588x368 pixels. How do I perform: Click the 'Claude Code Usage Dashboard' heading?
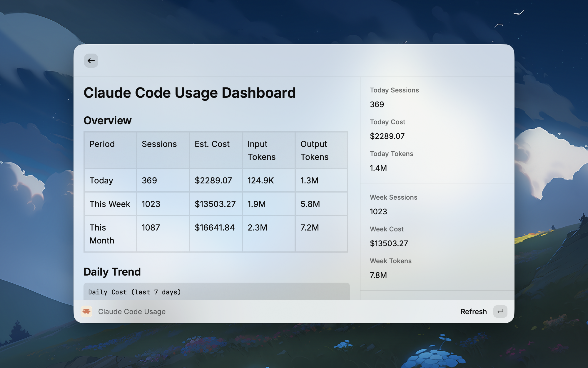(190, 93)
